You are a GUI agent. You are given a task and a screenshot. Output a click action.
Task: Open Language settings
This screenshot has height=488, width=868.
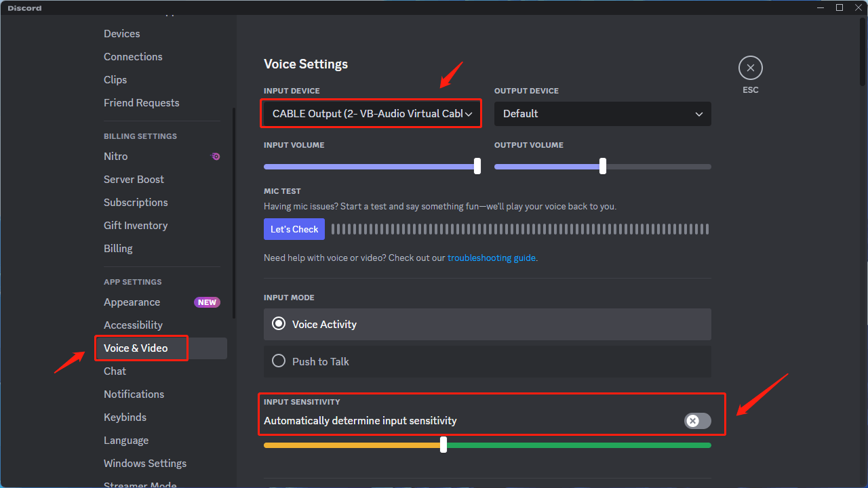[126, 440]
